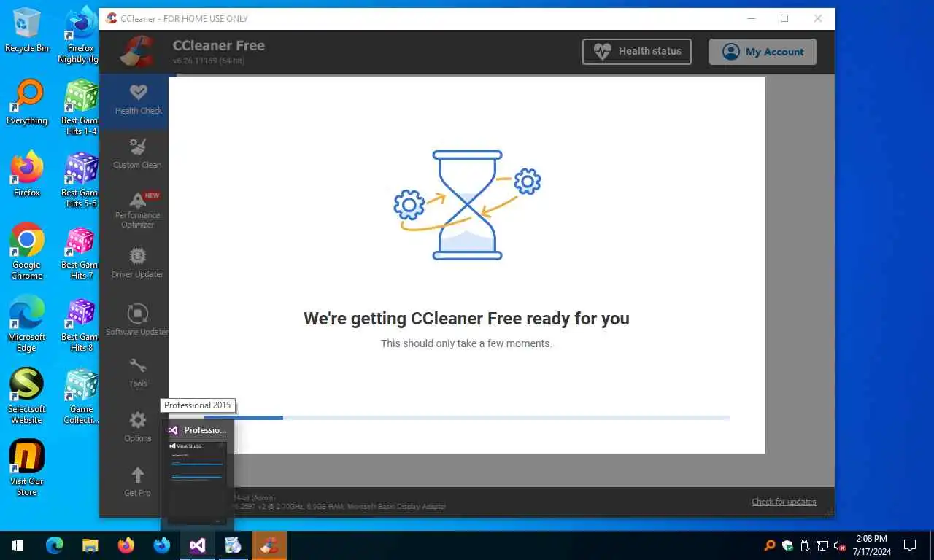Image resolution: width=934 pixels, height=560 pixels.
Task: Open My Account
Action: [x=763, y=52]
